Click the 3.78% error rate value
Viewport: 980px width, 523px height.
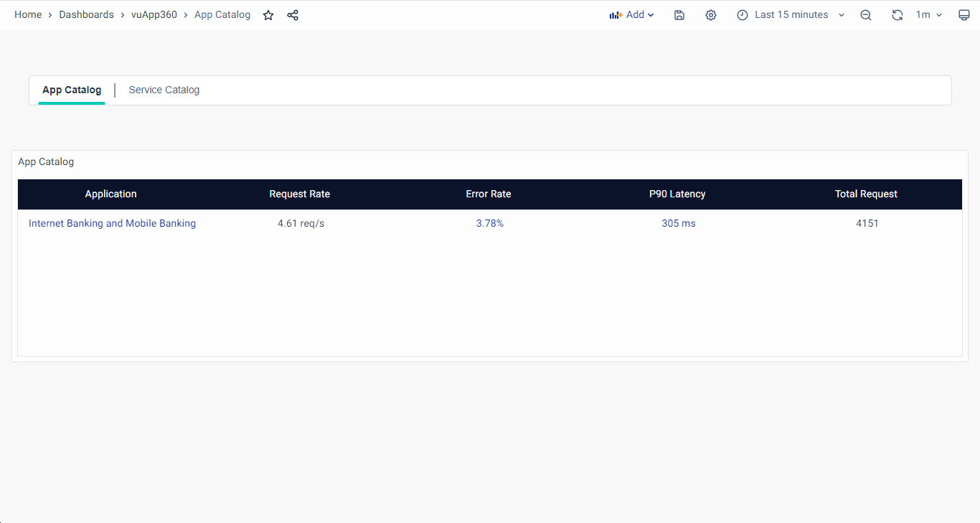pyautogui.click(x=490, y=224)
